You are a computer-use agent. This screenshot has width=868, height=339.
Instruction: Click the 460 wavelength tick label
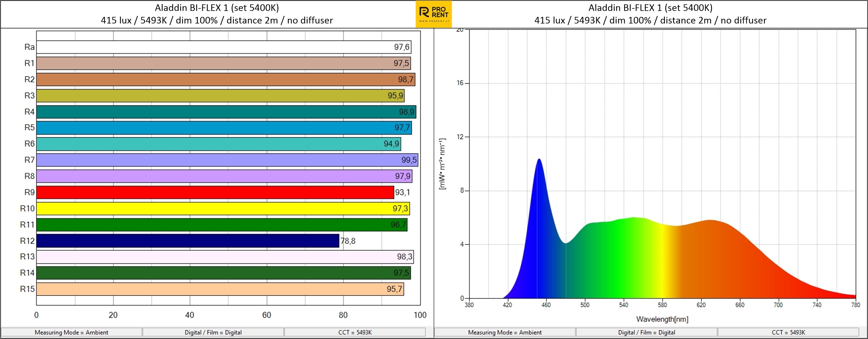[546, 305]
